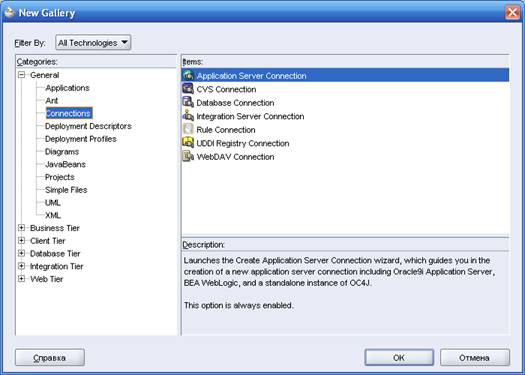
Task: Select the Business Tier label
Action: [55, 228]
